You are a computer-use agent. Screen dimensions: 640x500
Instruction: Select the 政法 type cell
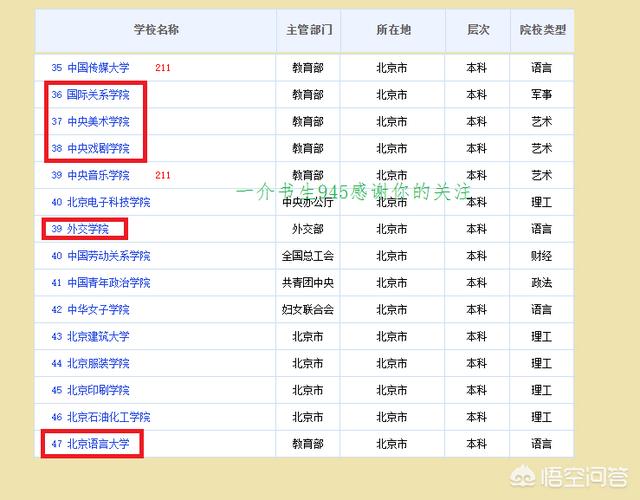point(541,283)
